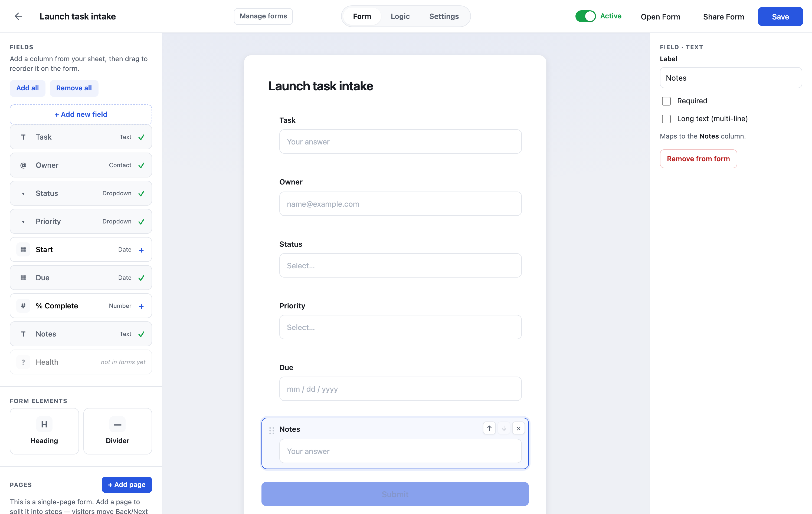Click the @ contact icon of Owner
812x514 pixels.
tap(23, 165)
